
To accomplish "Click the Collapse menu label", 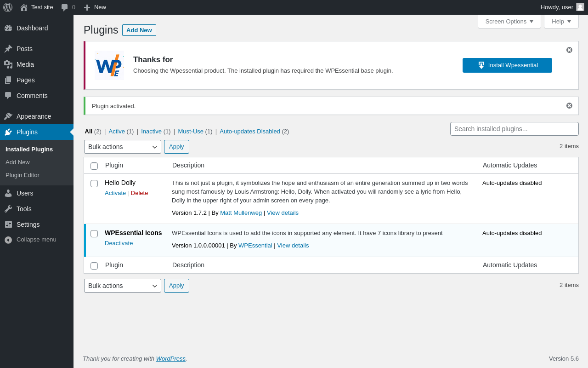I will 36,240.
